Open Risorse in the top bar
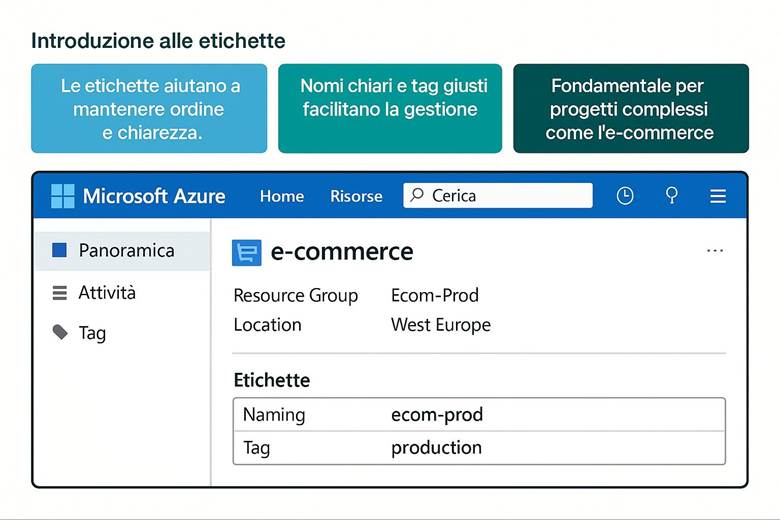This screenshot has width=780, height=520. pos(356,196)
